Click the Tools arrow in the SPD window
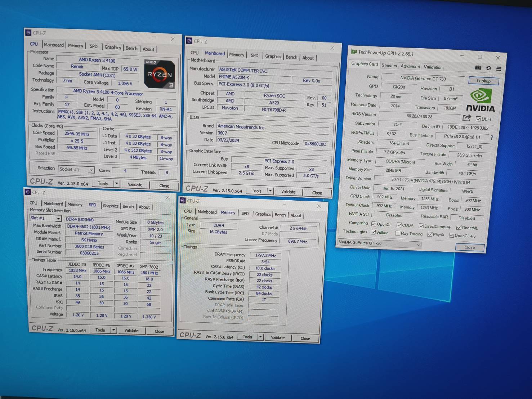 pos(113,330)
